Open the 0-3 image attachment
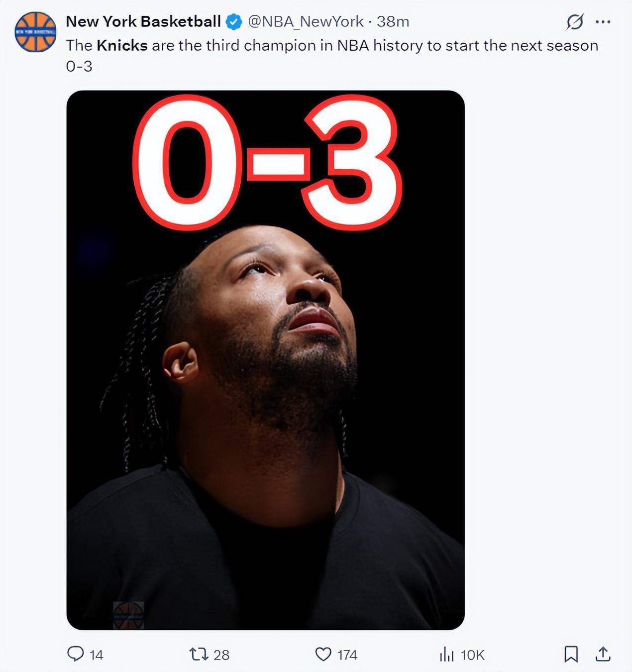 266,360
